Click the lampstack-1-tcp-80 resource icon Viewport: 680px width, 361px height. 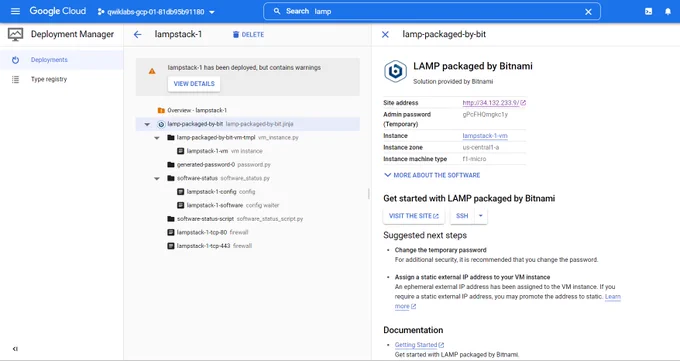pyautogui.click(x=171, y=232)
